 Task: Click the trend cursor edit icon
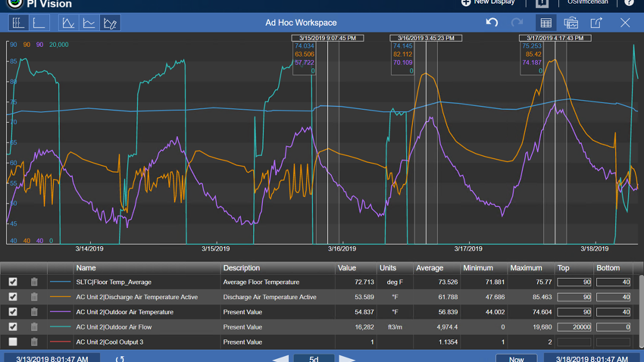(x=110, y=23)
